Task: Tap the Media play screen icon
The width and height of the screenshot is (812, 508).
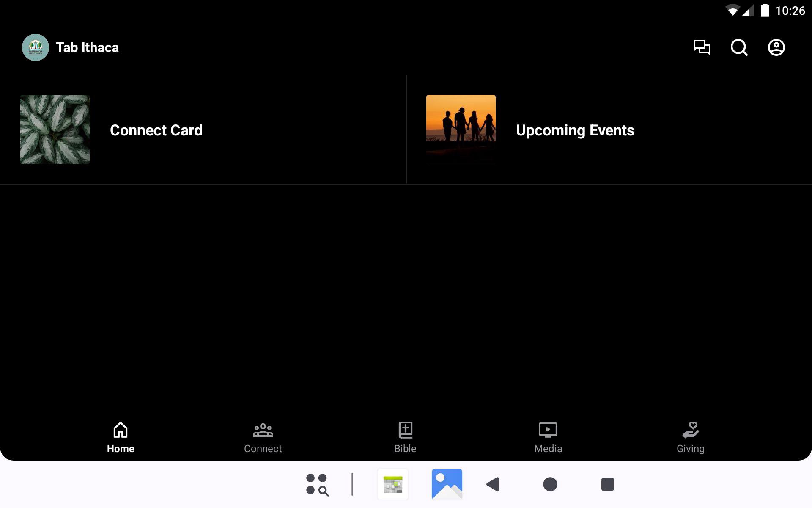Action: 548,430
